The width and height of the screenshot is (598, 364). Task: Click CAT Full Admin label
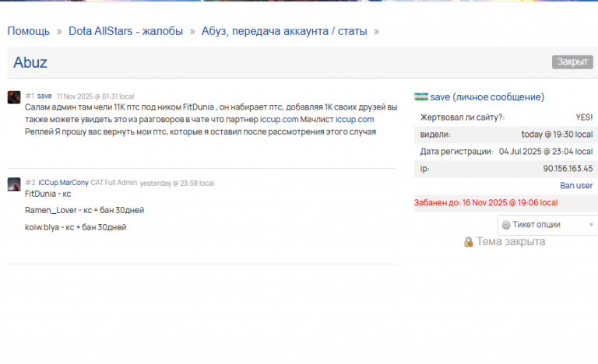[x=114, y=183]
